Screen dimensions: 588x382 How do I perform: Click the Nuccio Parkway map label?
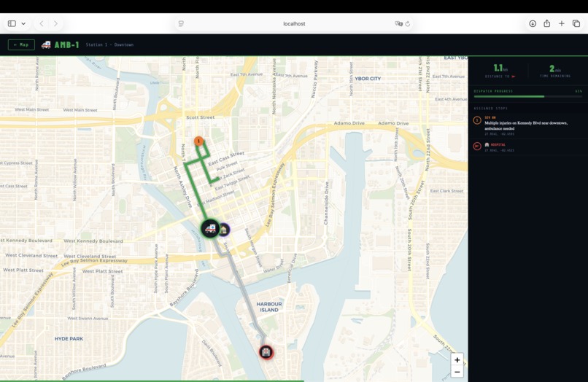coord(314,79)
